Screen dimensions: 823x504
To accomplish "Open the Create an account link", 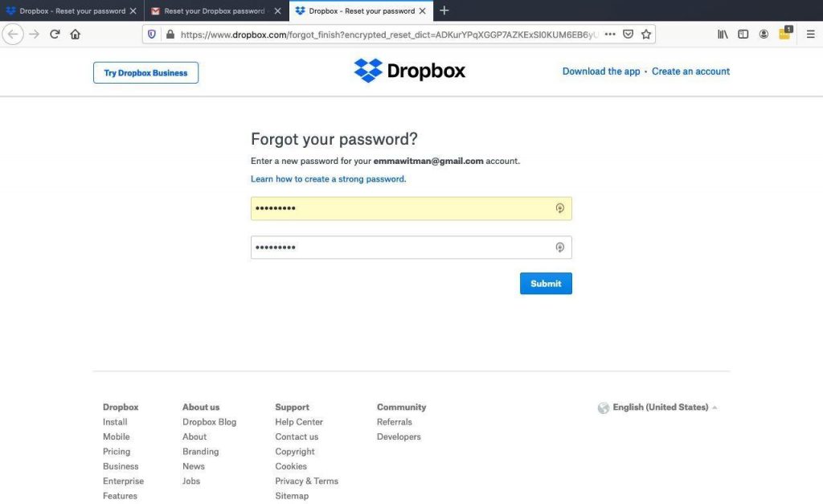I will coord(690,72).
